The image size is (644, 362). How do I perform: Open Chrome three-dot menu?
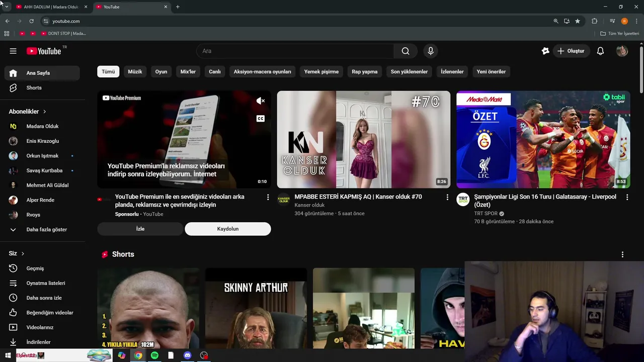(x=636, y=21)
